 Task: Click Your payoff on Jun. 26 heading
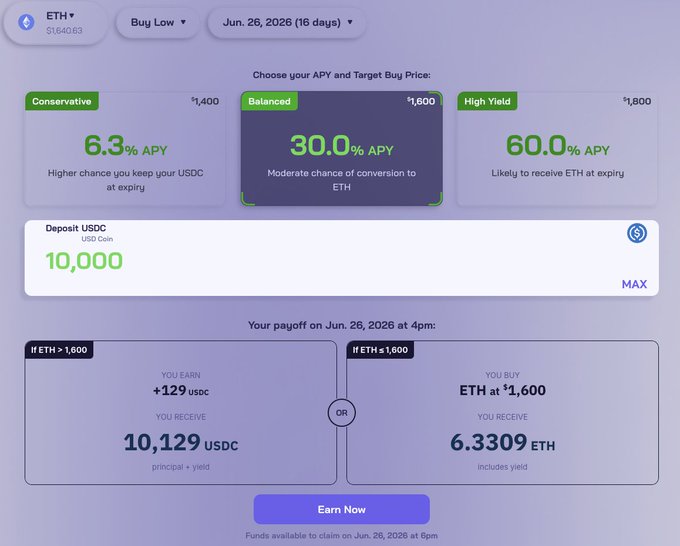coord(342,325)
